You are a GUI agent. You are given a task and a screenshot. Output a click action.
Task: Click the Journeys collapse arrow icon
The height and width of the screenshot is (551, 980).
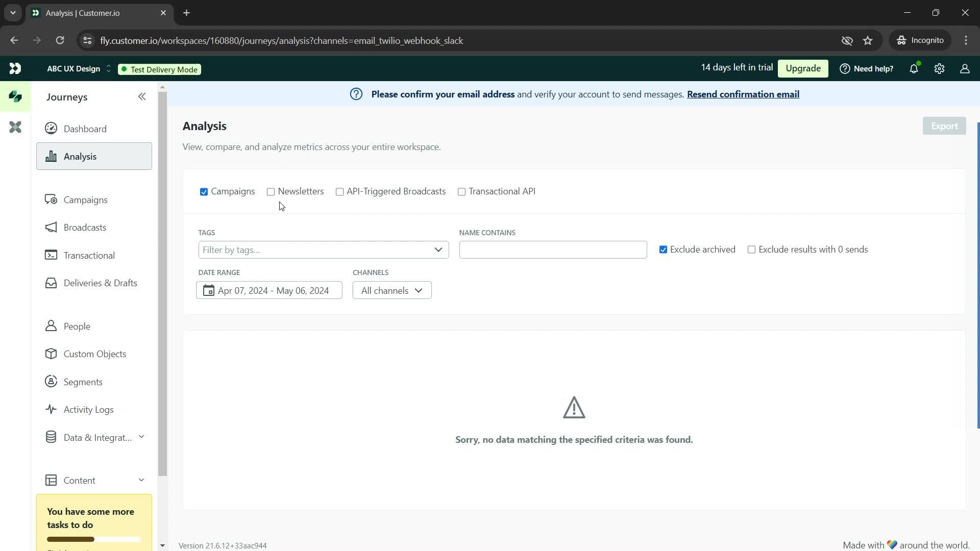click(x=142, y=96)
